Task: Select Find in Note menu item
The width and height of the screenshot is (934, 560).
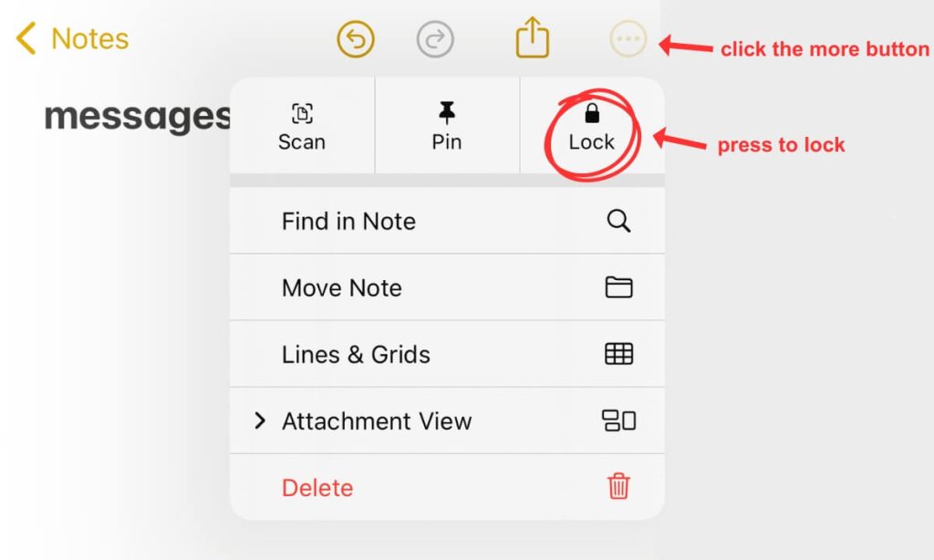Action: coord(348,221)
